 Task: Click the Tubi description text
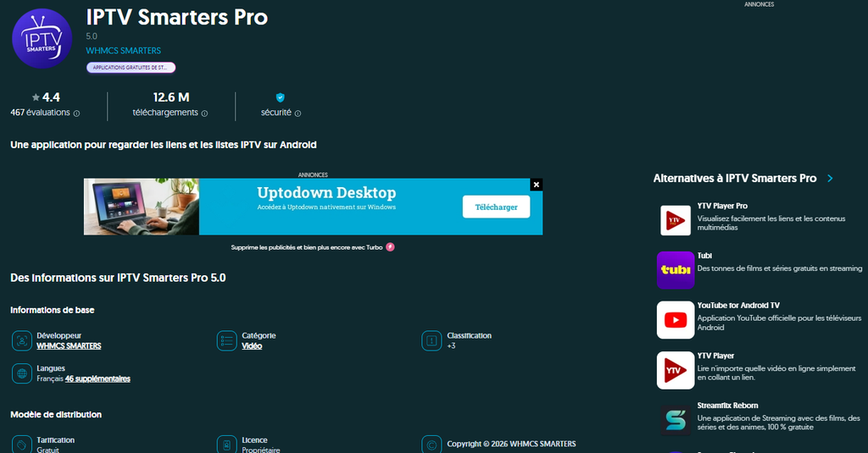(x=780, y=268)
